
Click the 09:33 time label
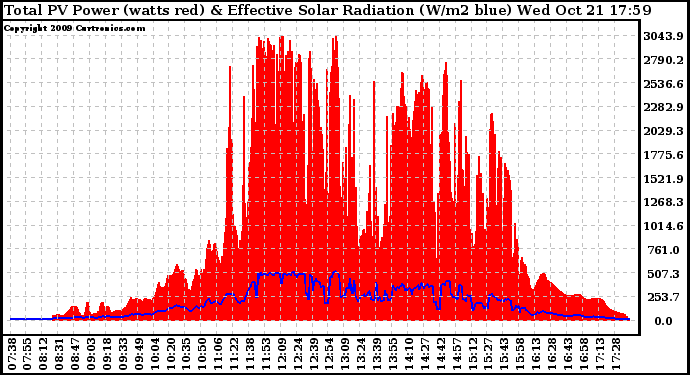click(x=123, y=354)
